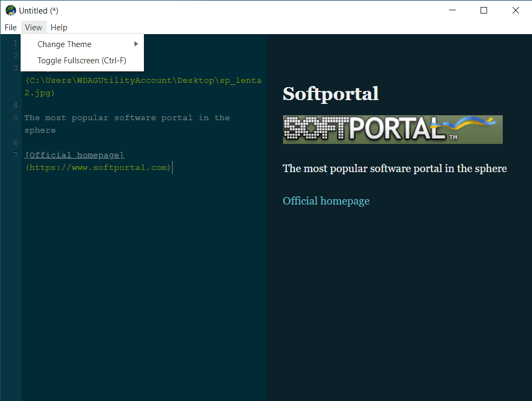
Task: Click line number 4 in the gutter
Action: (x=16, y=105)
